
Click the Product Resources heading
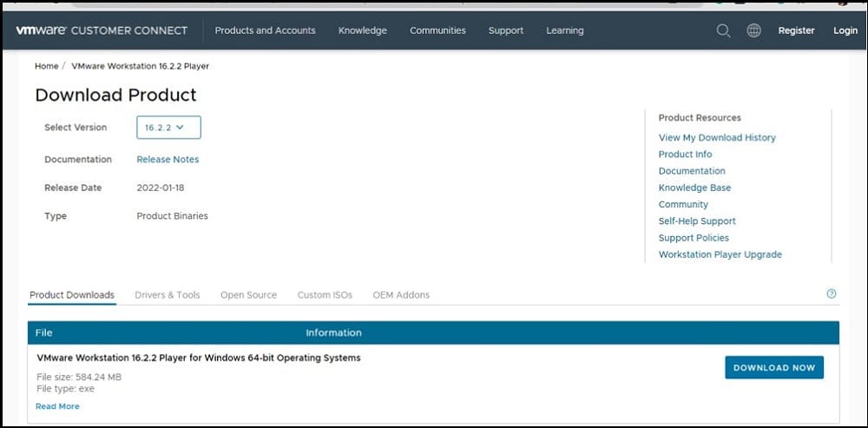(x=700, y=117)
